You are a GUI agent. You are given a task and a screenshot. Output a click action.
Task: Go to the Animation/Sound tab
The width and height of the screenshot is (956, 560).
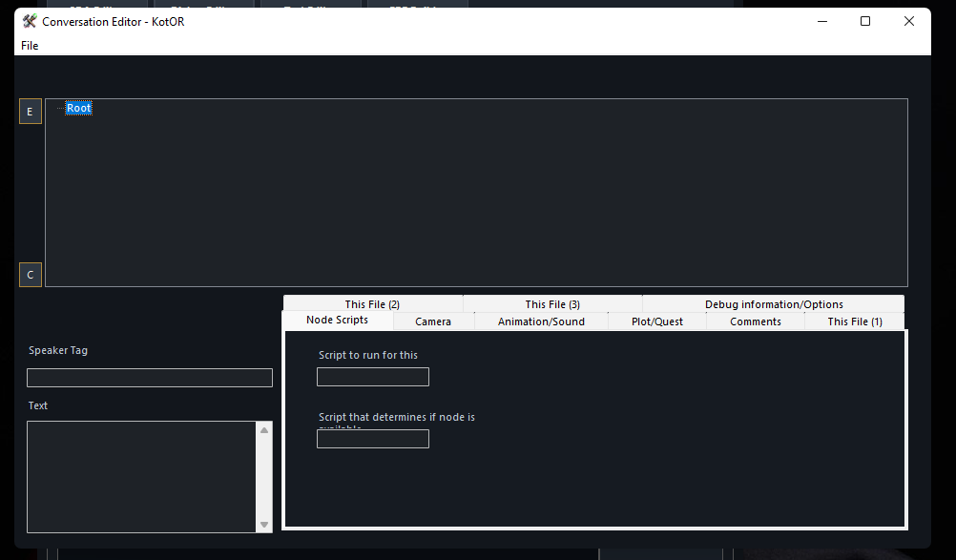(x=542, y=321)
